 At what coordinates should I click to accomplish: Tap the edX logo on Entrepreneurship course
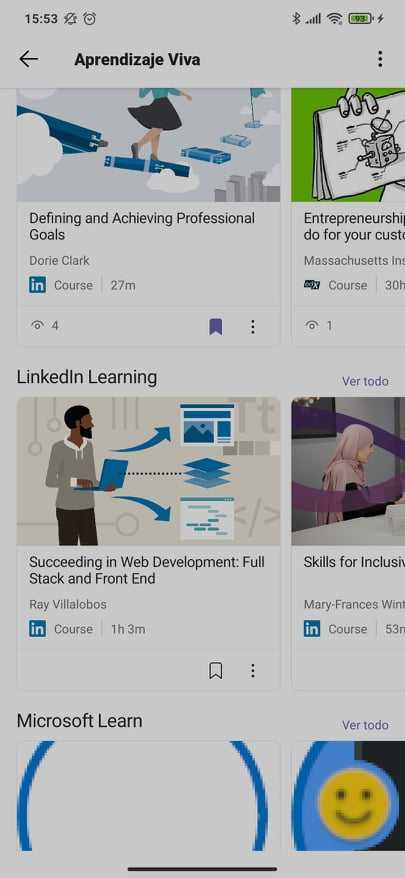(x=312, y=285)
